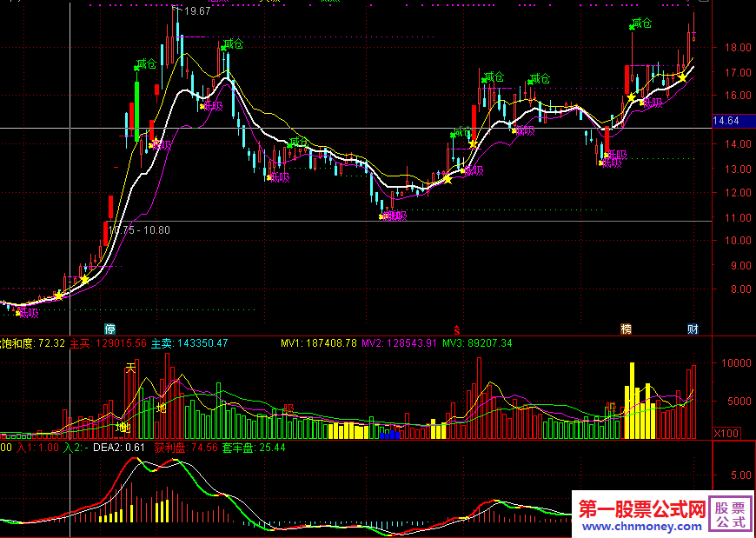
Task: Select the 低吸 signal near the 11.00 low
Action: pos(394,216)
